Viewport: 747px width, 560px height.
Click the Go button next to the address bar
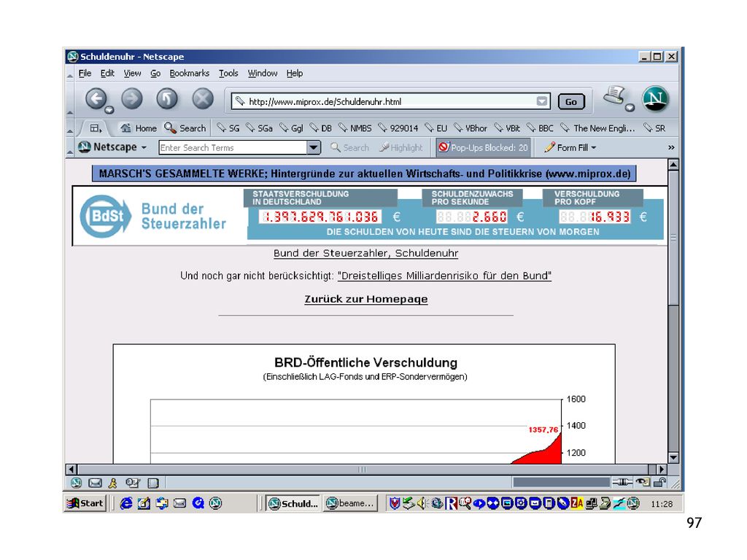[x=571, y=101]
